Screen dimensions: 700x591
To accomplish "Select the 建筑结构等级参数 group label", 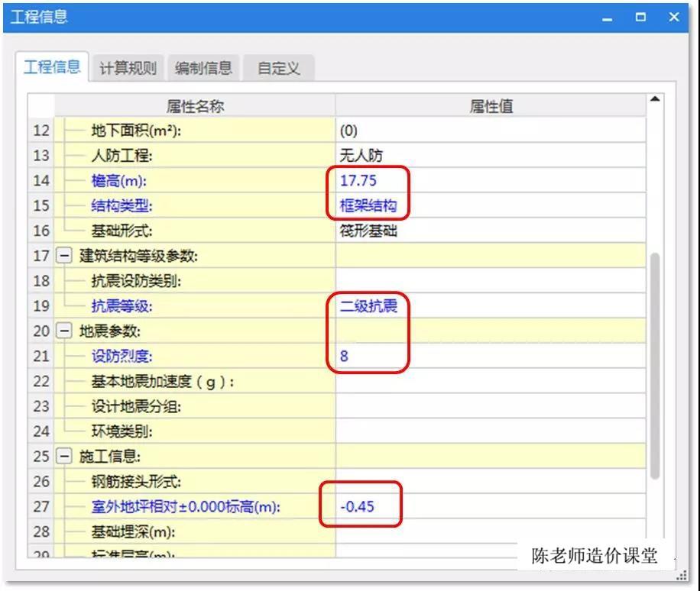I will click(138, 256).
